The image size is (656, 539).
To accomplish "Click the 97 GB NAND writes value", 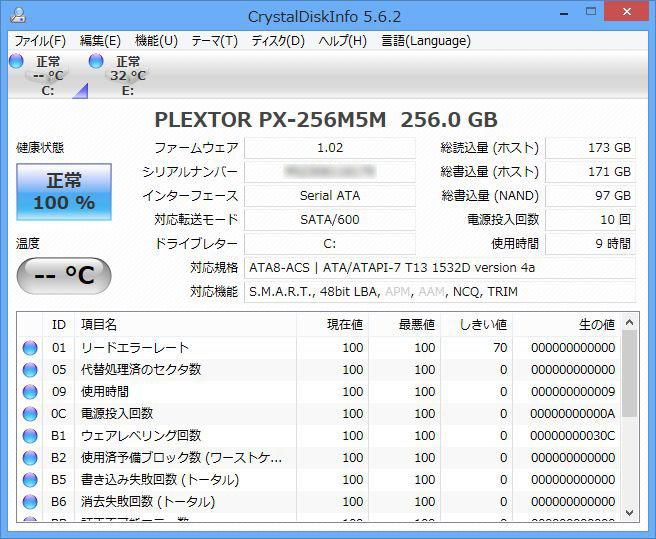I will [x=590, y=195].
